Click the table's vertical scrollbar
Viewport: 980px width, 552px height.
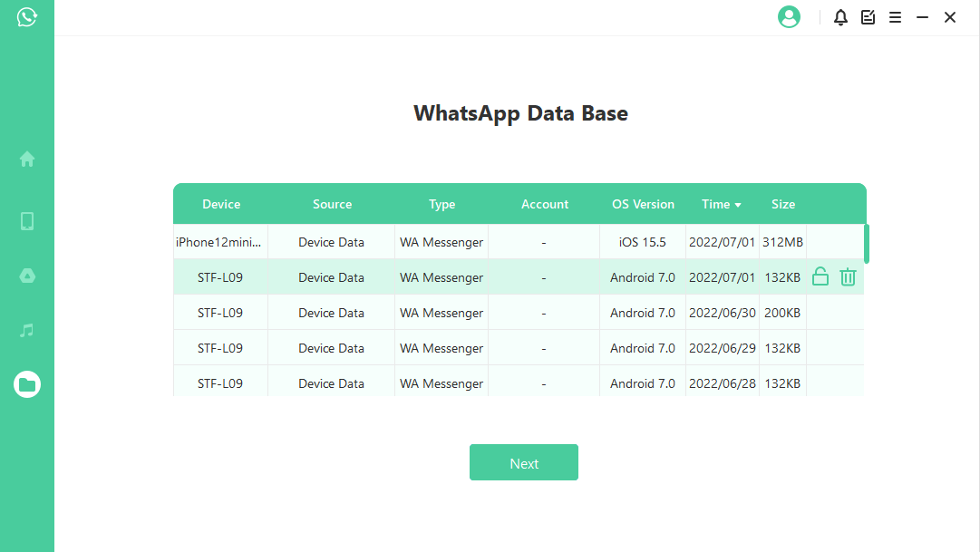click(867, 243)
